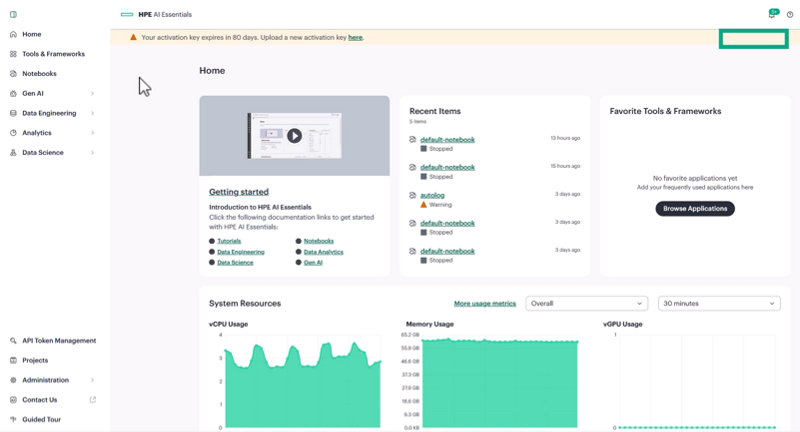Screen dimensions: 800x432
Task: Open the Getting started link
Action: tap(239, 192)
